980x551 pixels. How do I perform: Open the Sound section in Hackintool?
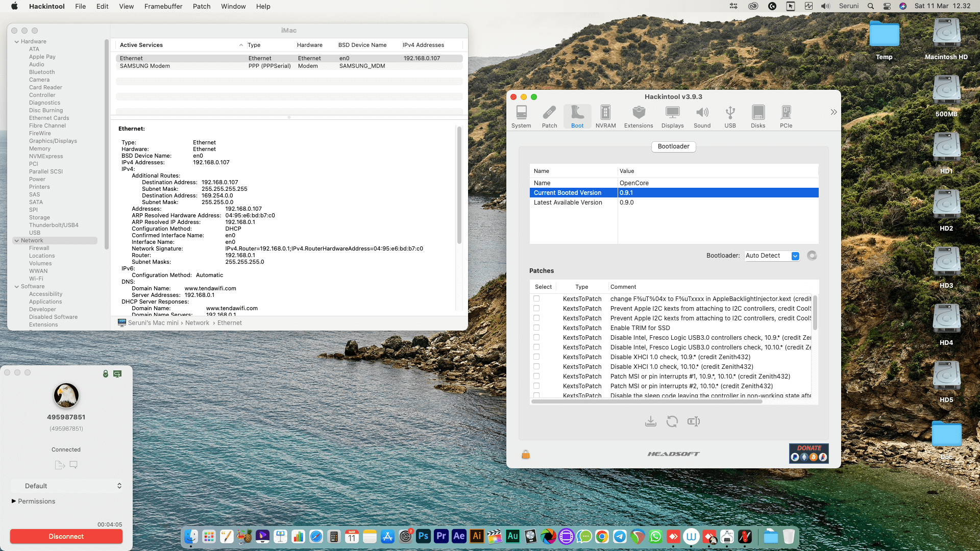point(702,117)
